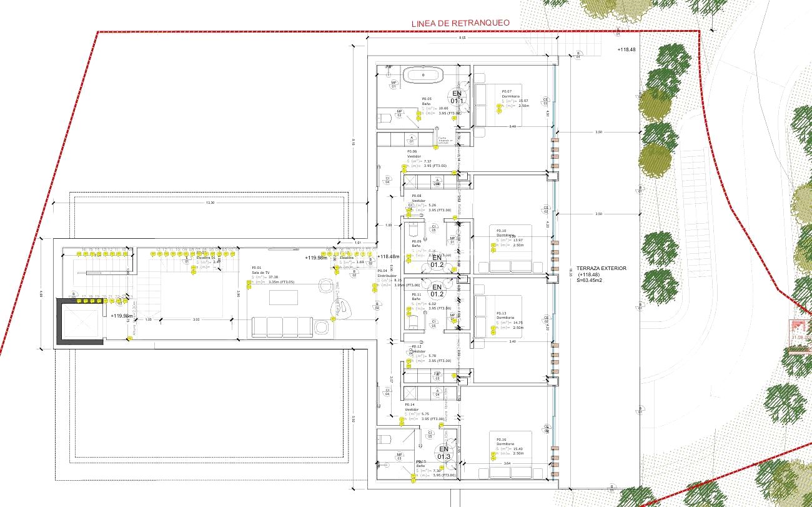Image resolution: width=812 pixels, height=507 pixels.
Task: Select the EN 01.3 section marker
Action: click(x=444, y=453)
